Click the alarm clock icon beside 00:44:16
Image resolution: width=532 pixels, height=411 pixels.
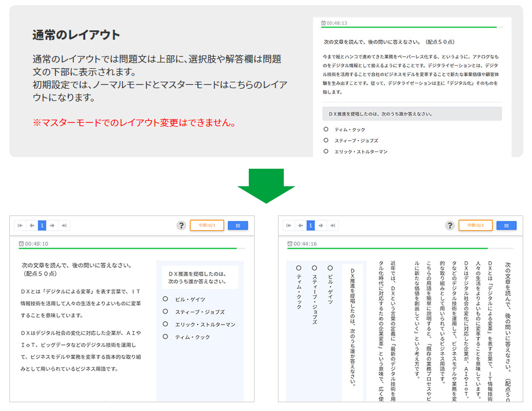290,244
